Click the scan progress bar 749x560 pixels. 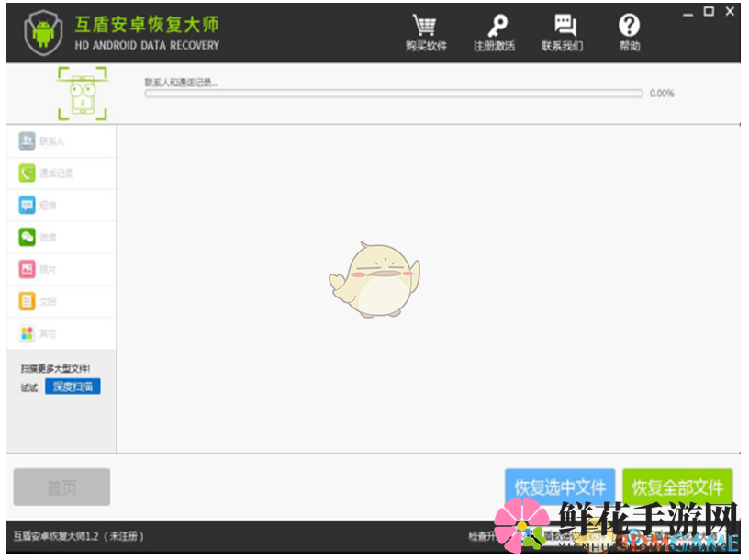(394, 94)
